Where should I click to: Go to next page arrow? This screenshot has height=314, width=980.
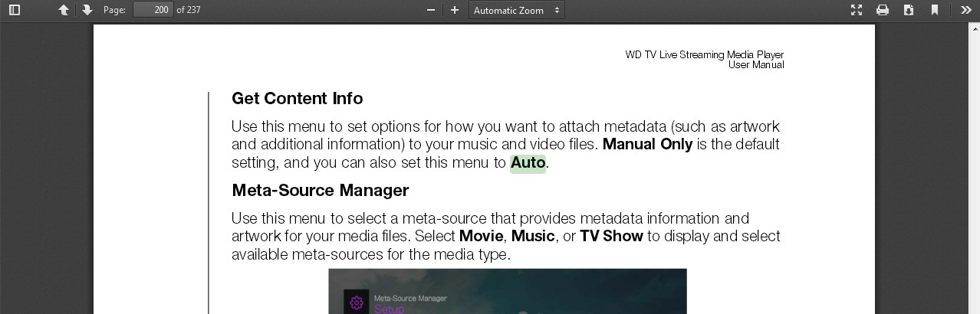click(x=87, y=10)
